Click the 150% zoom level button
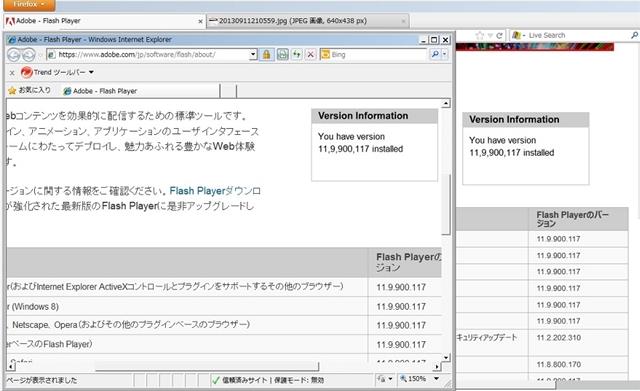The image size is (640, 391). (x=413, y=379)
